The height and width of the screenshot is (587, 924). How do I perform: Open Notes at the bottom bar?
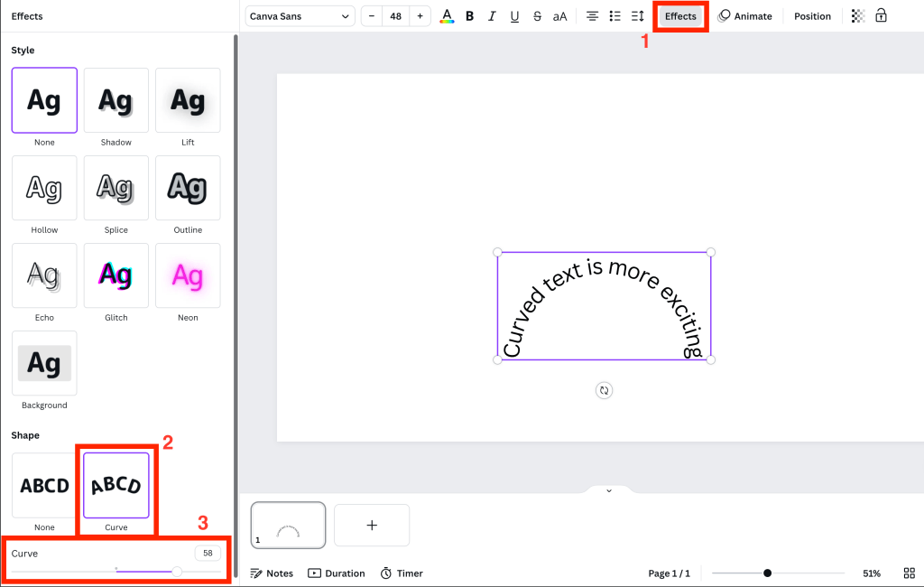(272, 573)
